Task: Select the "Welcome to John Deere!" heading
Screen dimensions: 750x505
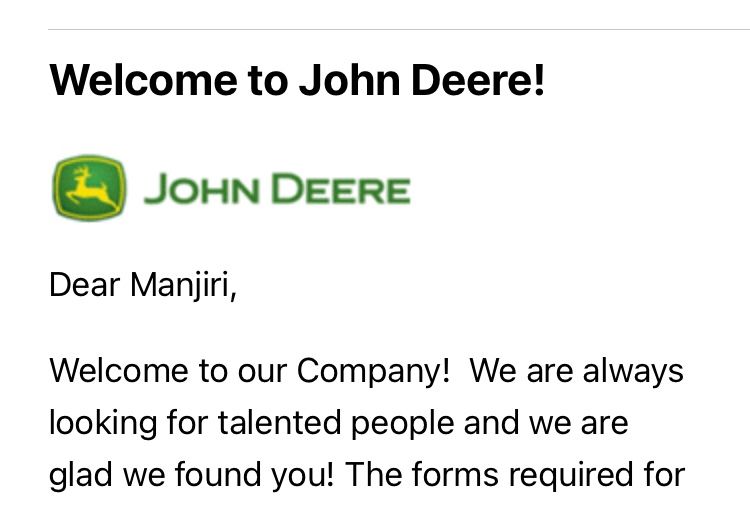Action: (x=297, y=80)
